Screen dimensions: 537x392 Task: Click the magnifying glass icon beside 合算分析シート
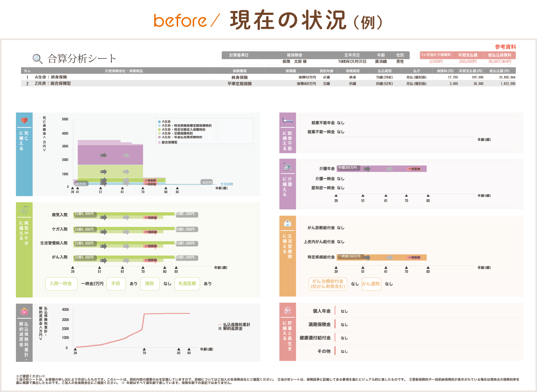click(37, 58)
